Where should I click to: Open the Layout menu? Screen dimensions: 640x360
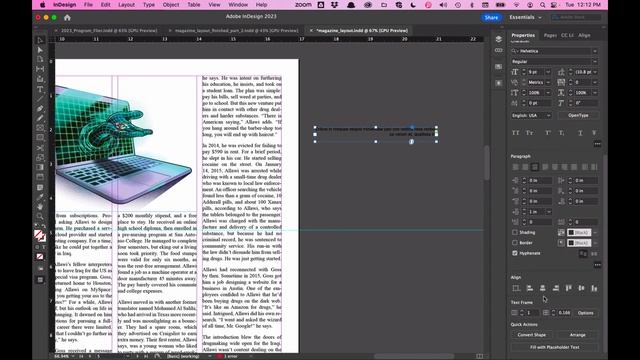(x=126, y=5)
